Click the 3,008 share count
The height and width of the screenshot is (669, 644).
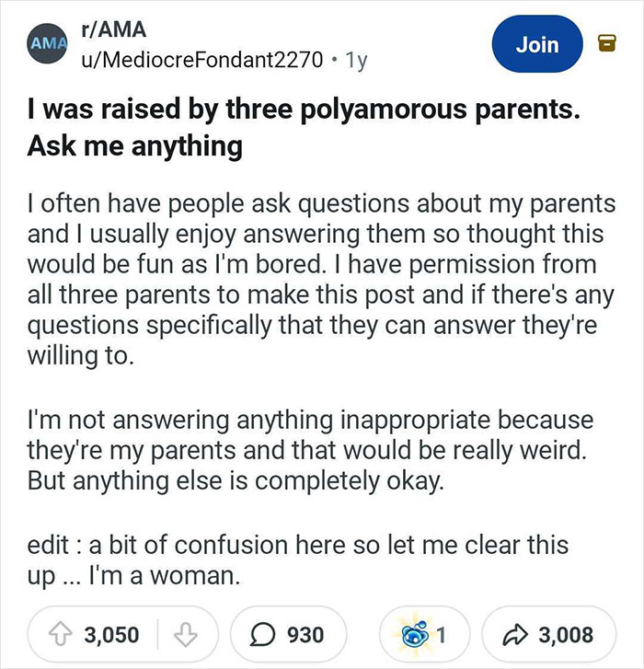563,634
